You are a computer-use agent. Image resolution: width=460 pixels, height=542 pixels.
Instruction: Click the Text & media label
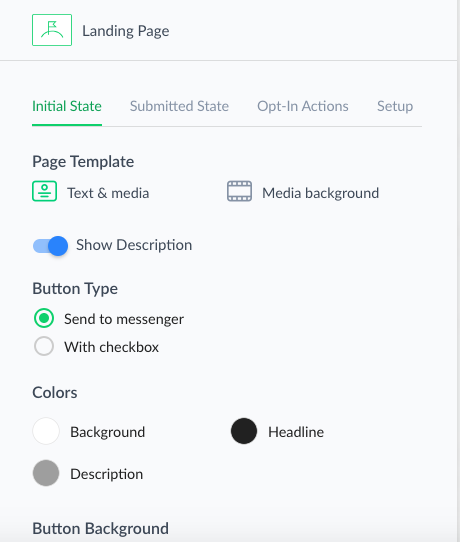(108, 193)
